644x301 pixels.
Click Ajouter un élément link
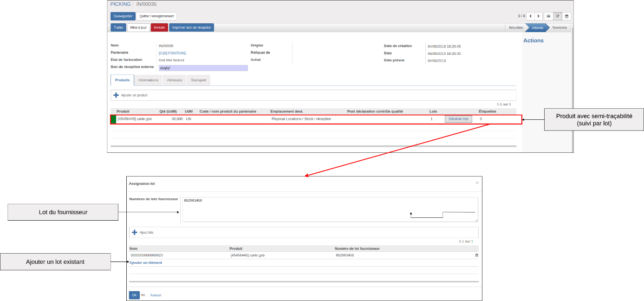click(146, 263)
